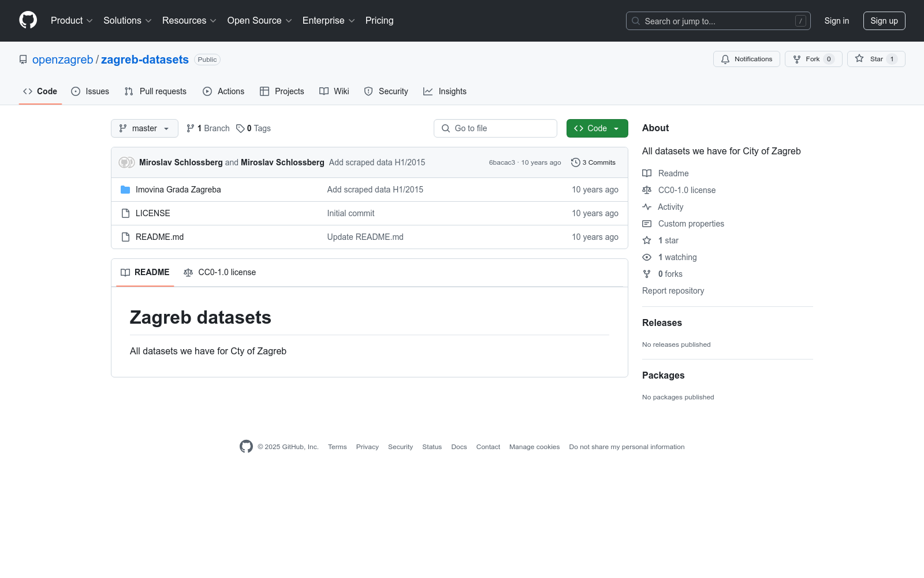Click the footer GitHub logo icon
The image size is (924, 578).
pyautogui.click(x=246, y=447)
